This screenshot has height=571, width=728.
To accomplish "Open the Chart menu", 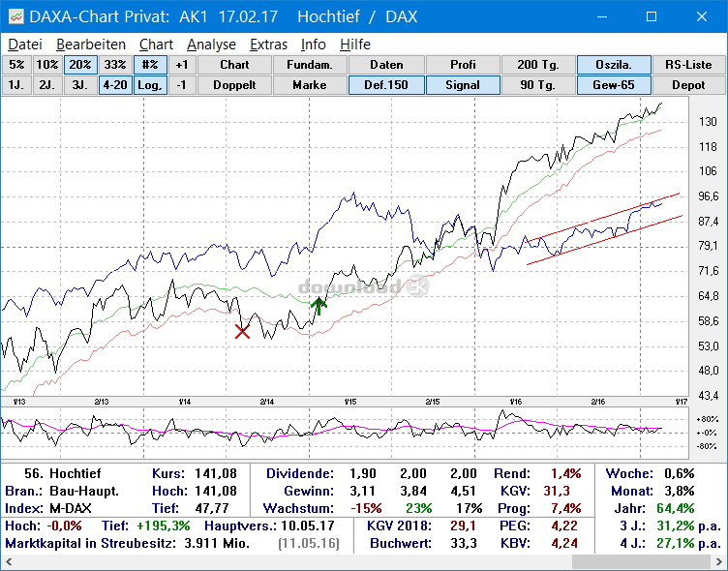I will click(x=156, y=45).
